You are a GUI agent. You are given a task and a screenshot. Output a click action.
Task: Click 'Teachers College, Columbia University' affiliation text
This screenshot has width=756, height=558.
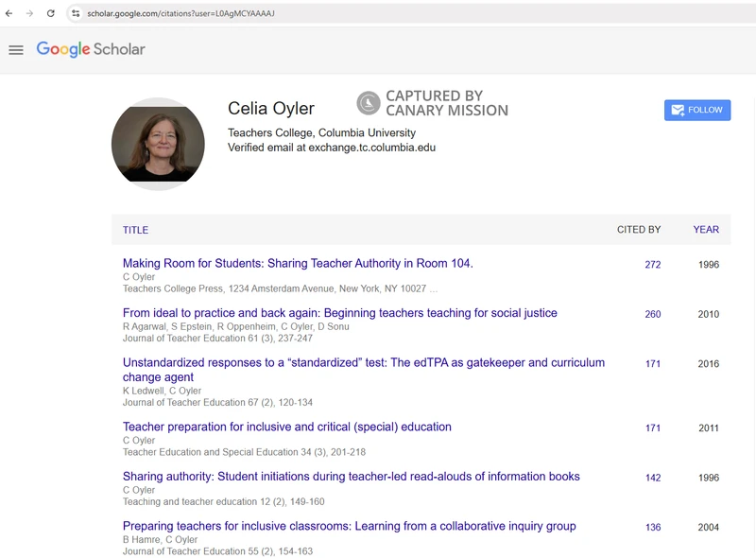(321, 132)
